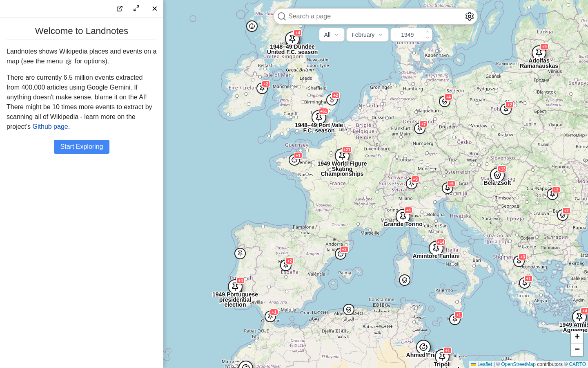Click the 1949 Armistice Agreements marker
This screenshot has width=588, height=368.
579,317
